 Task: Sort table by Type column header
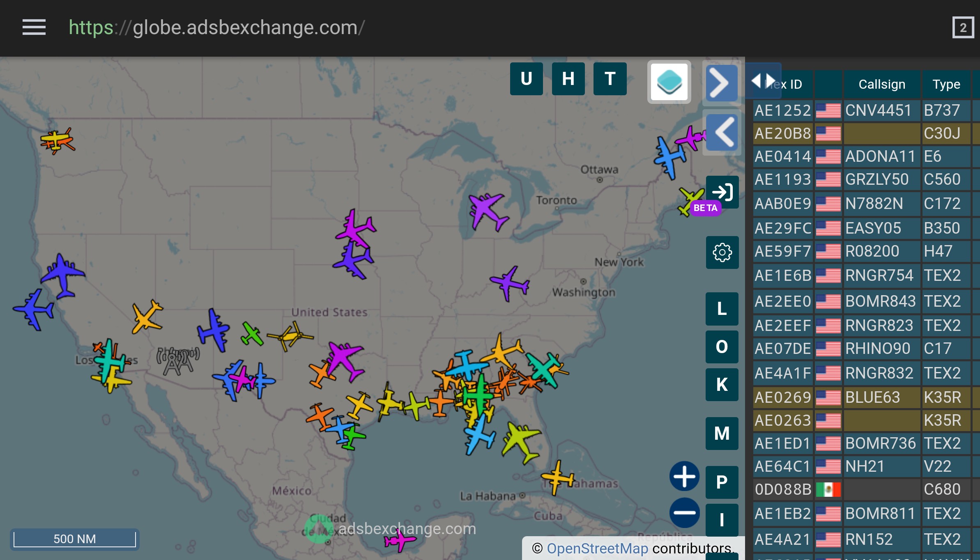tap(946, 84)
